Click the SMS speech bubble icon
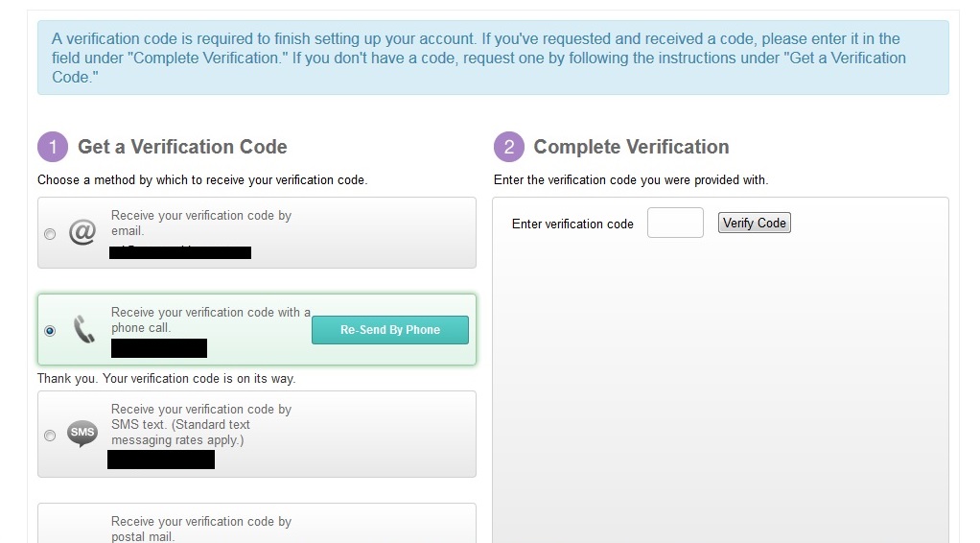Screen dimensions: 980x543 tap(82, 434)
